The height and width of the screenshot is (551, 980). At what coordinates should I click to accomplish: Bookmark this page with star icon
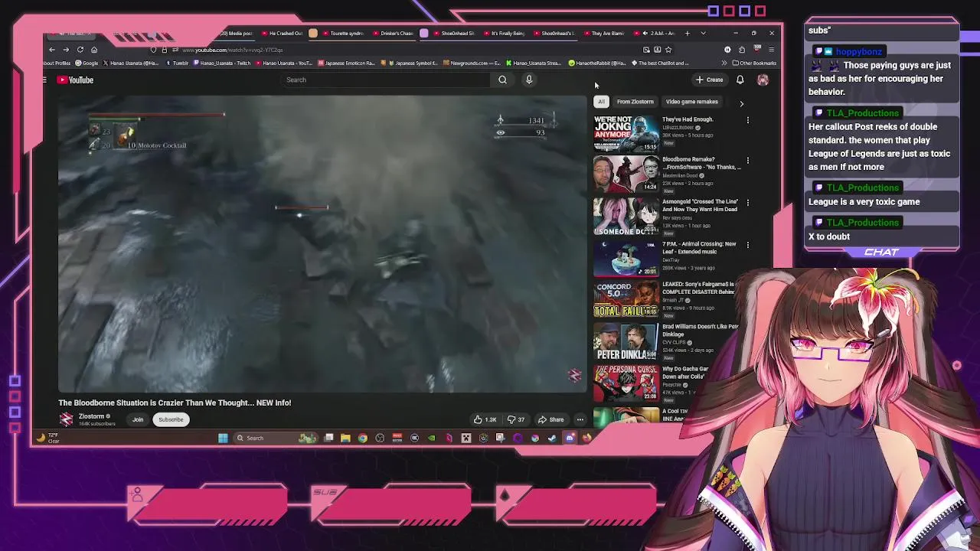(x=668, y=50)
